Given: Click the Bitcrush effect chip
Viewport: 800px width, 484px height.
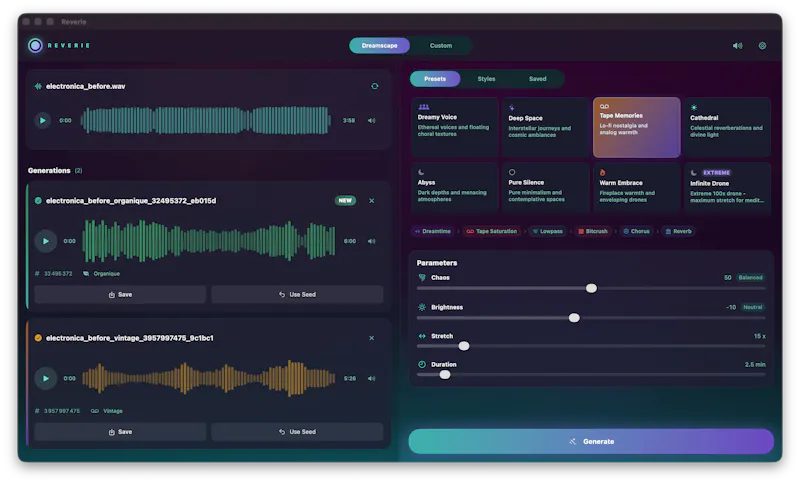Looking at the screenshot, I should point(592,231).
